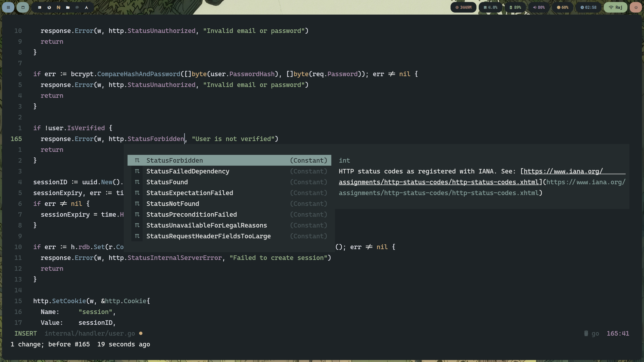Viewport: 644px width, 362px height.
Task: Open the app launcher grid icon
Action: tap(8, 8)
